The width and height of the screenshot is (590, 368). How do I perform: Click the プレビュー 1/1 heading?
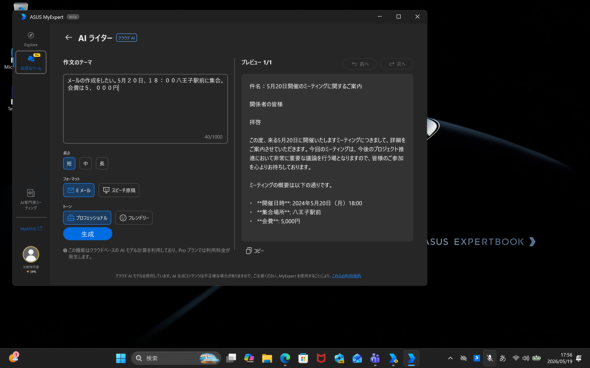point(256,62)
